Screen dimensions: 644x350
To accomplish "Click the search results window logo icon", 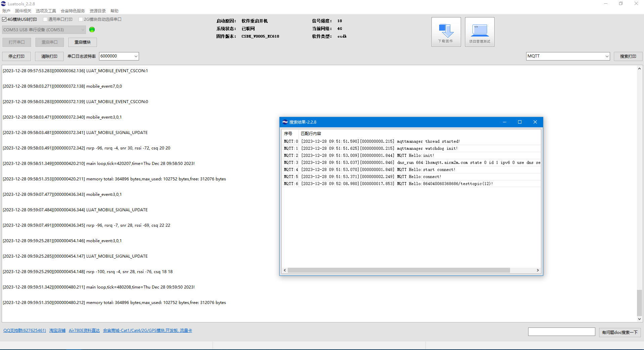I will tap(285, 122).
